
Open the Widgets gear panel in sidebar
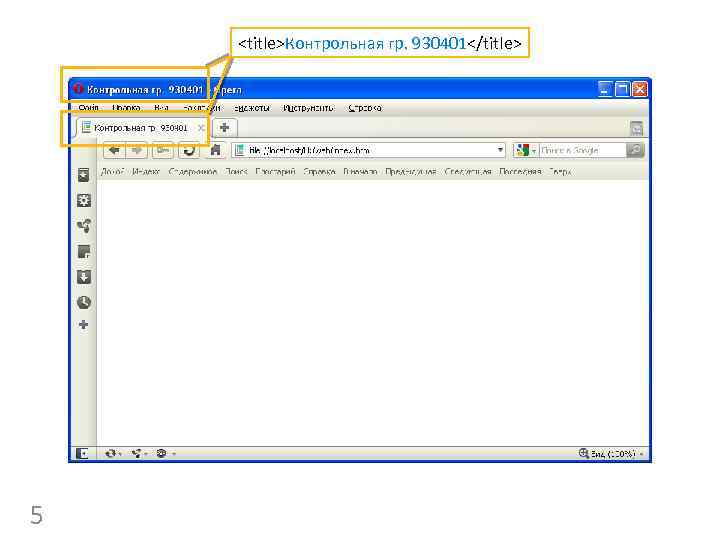84,200
